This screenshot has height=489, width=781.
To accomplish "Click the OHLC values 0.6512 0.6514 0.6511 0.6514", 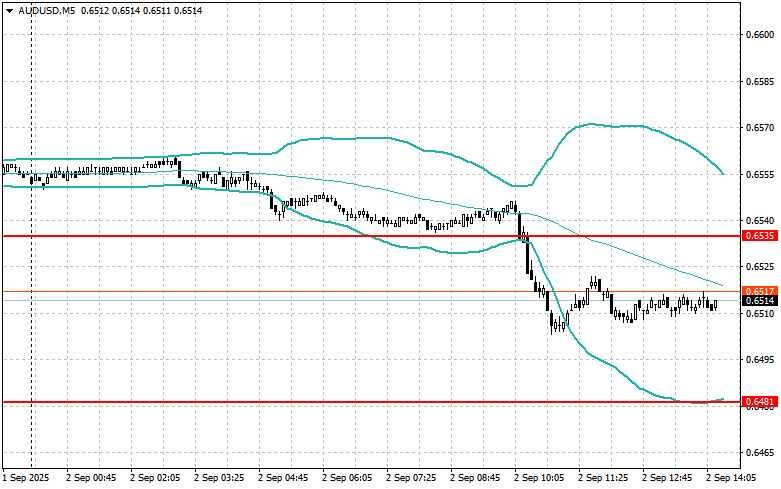I will tap(141, 10).
